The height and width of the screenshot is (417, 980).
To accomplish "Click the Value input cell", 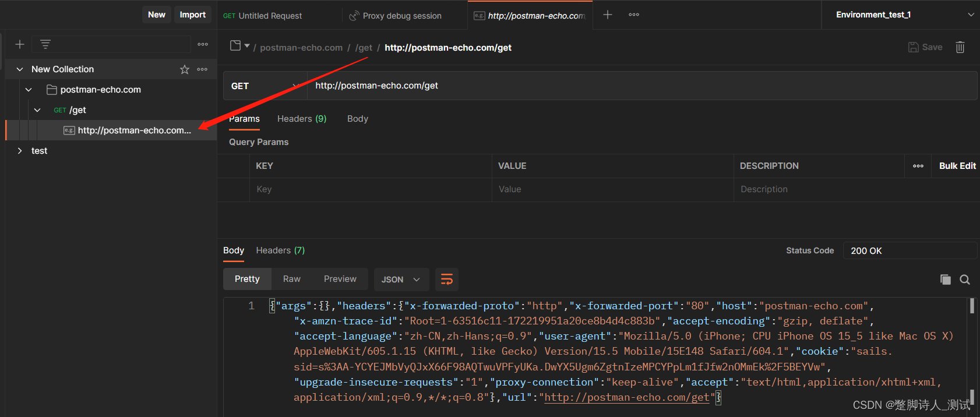I will (x=613, y=189).
